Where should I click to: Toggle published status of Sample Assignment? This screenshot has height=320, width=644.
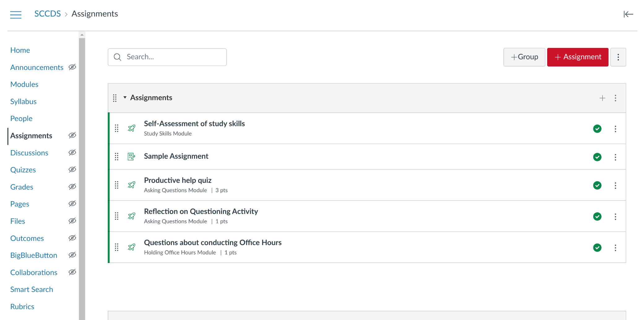pos(597,157)
